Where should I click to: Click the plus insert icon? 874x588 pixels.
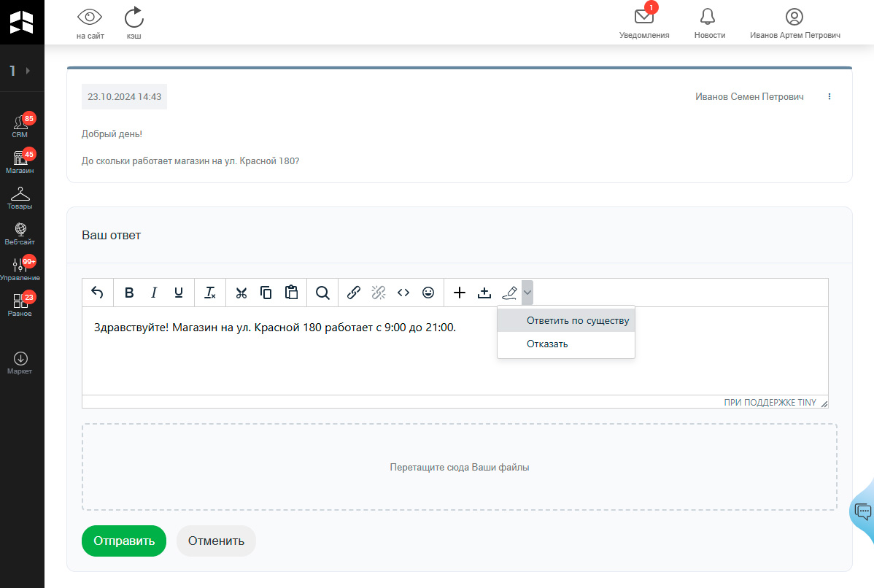[460, 293]
